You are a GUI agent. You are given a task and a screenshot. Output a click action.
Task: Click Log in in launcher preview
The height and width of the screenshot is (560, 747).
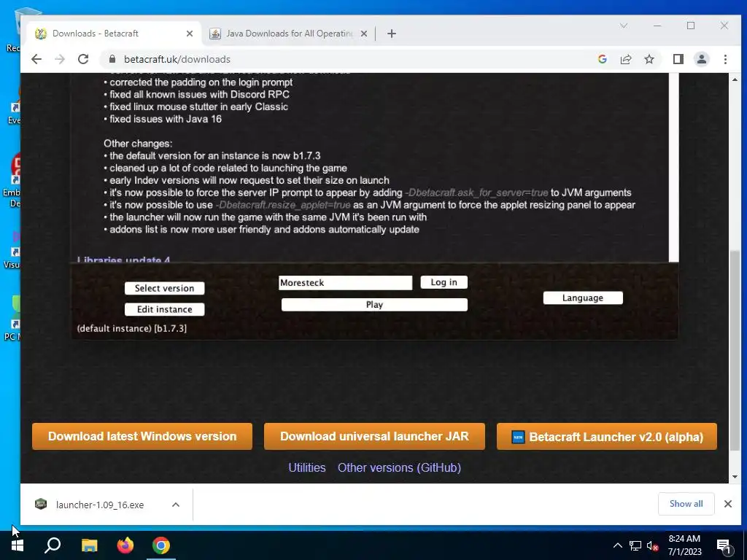tap(444, 282)
